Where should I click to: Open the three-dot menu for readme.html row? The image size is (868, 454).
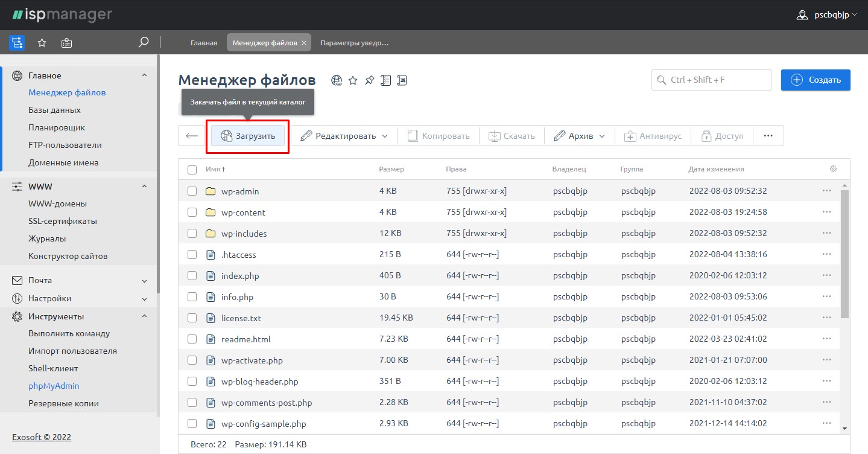pyautogui.click(x=826, y=339)
